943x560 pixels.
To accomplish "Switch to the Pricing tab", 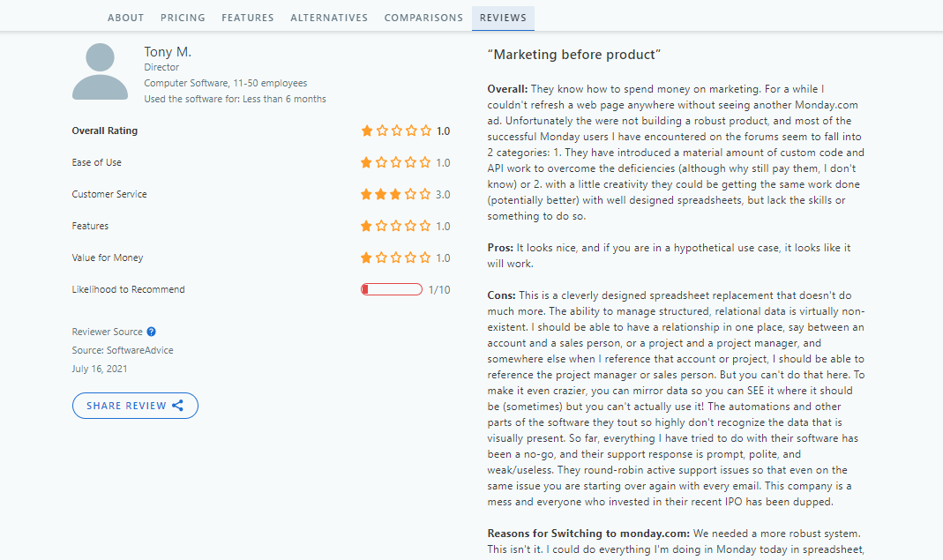I will (x=183, y=18).
